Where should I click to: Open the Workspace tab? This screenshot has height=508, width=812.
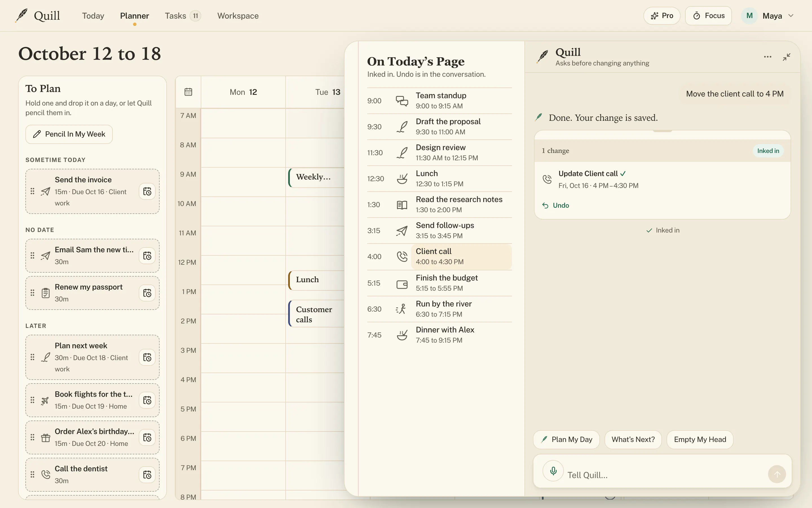(238, 16)
